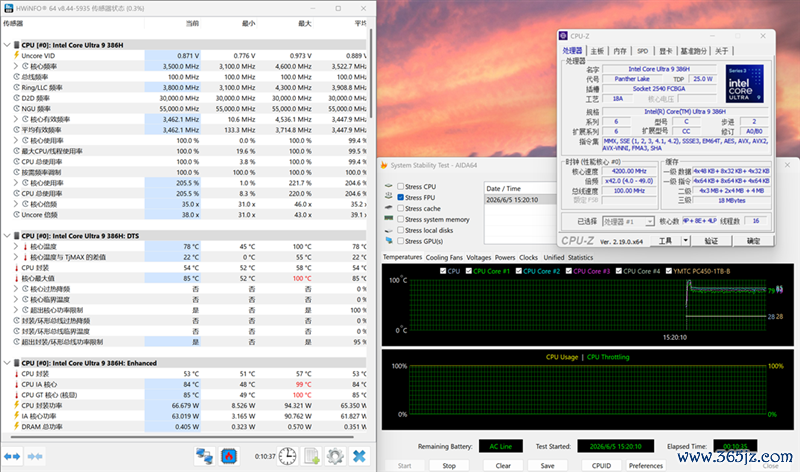Click HWiNFO collapse-columns inward arrows icon
The width and height of the screenshot is (800, 472).
pos(35,456)
